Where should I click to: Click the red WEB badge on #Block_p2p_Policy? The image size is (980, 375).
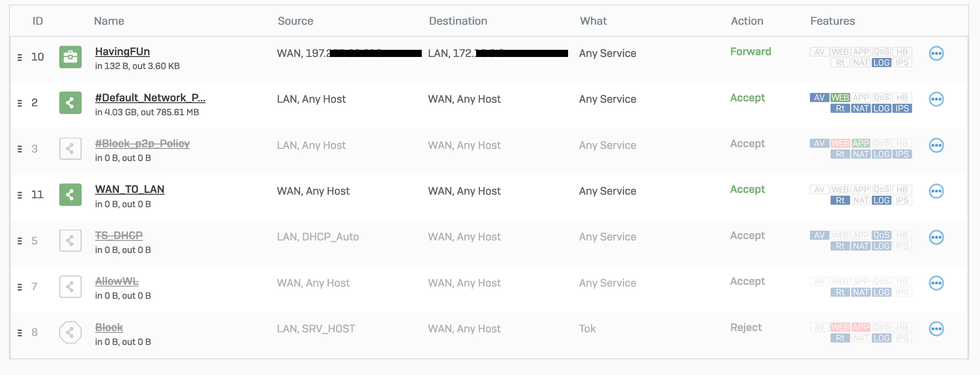840,144
